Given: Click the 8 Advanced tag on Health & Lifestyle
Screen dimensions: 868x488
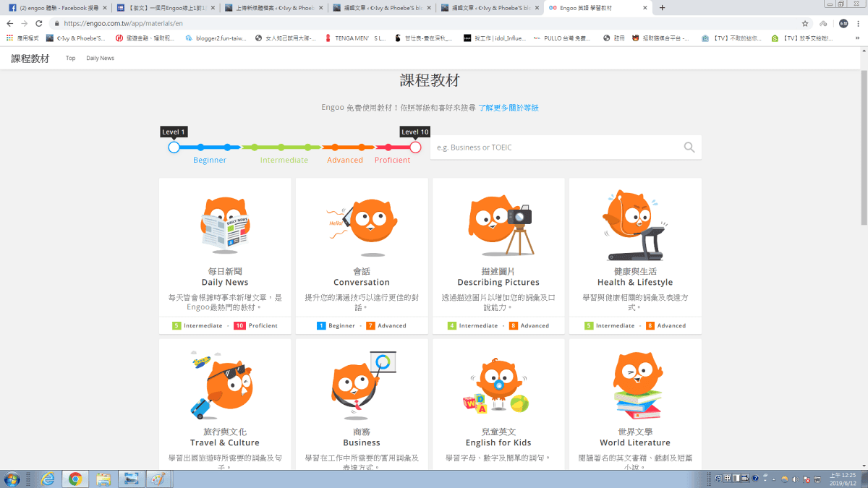Looking at the screenshot, I should click(665, 325).
